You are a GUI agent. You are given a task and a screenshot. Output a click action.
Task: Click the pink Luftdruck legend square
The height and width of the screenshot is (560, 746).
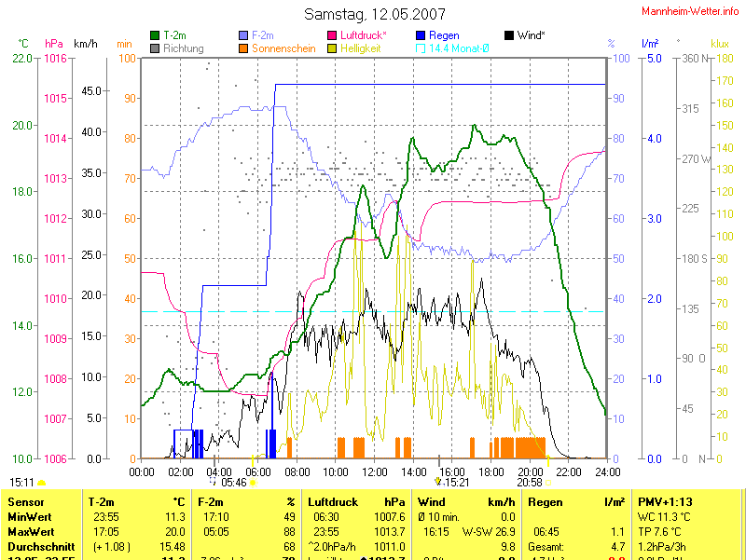[332, 35]
